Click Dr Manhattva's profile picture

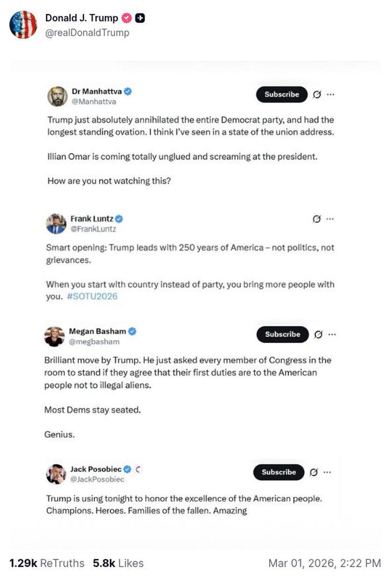pos(57,96)
